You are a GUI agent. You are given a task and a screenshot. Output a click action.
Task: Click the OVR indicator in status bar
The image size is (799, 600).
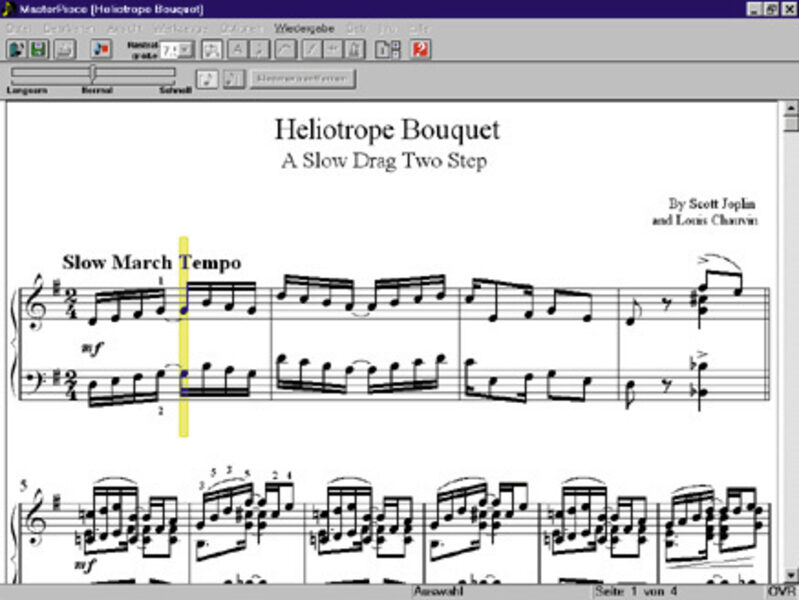pyautogui.click(x=782, y=591)
